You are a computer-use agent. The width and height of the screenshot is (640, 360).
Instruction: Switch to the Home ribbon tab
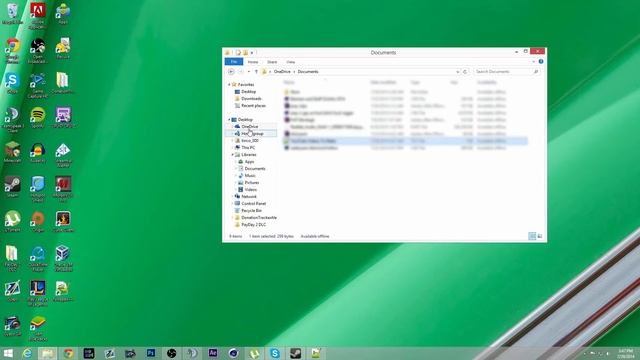click(x=253, y=62)
